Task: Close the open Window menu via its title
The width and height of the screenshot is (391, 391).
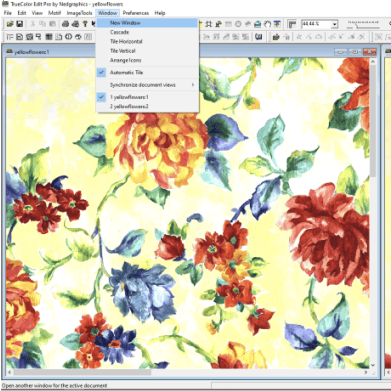Action: [x=107, y=13]
